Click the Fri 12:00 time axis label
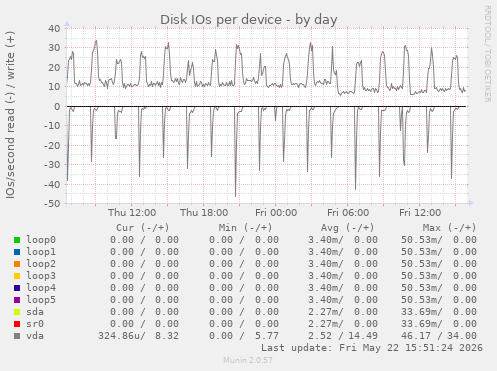 [420, 213]
